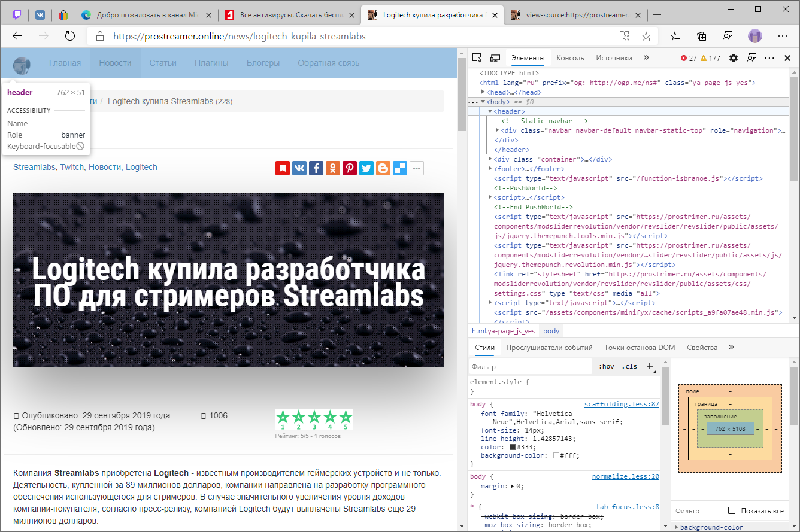
Task: Open Обратная связь in site navigation
Action: 329,63
